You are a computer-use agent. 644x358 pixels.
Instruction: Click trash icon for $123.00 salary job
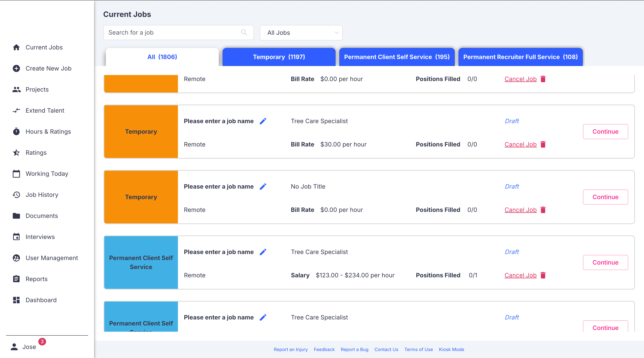[543, 275]
